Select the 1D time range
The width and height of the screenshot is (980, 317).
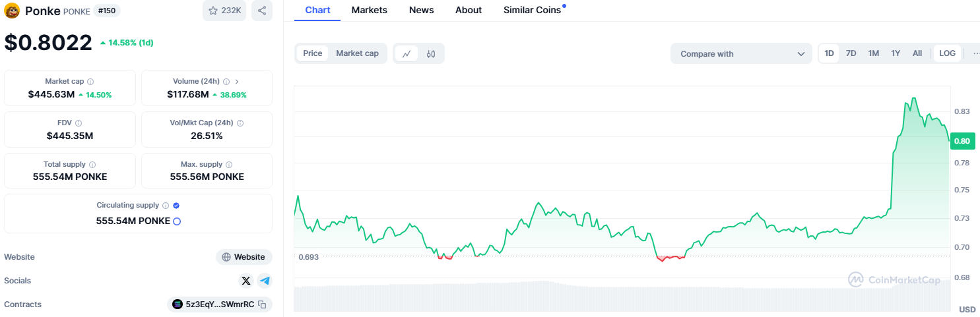(830, 53)
